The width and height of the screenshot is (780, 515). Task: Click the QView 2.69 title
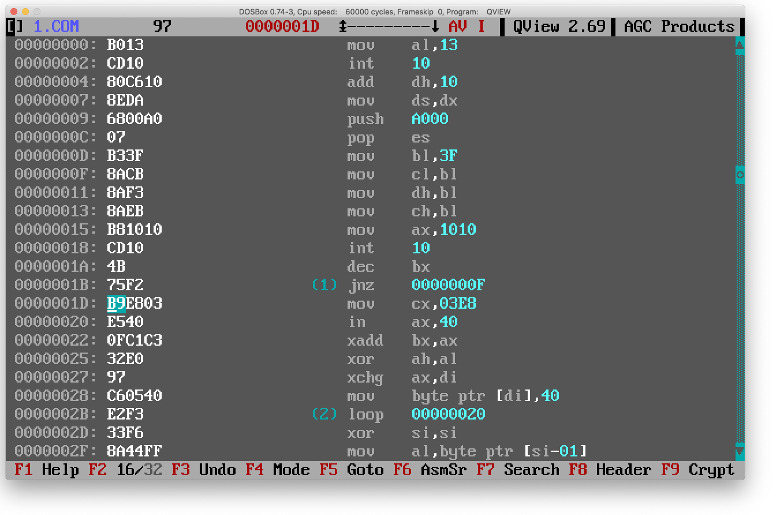pos(559,26)
